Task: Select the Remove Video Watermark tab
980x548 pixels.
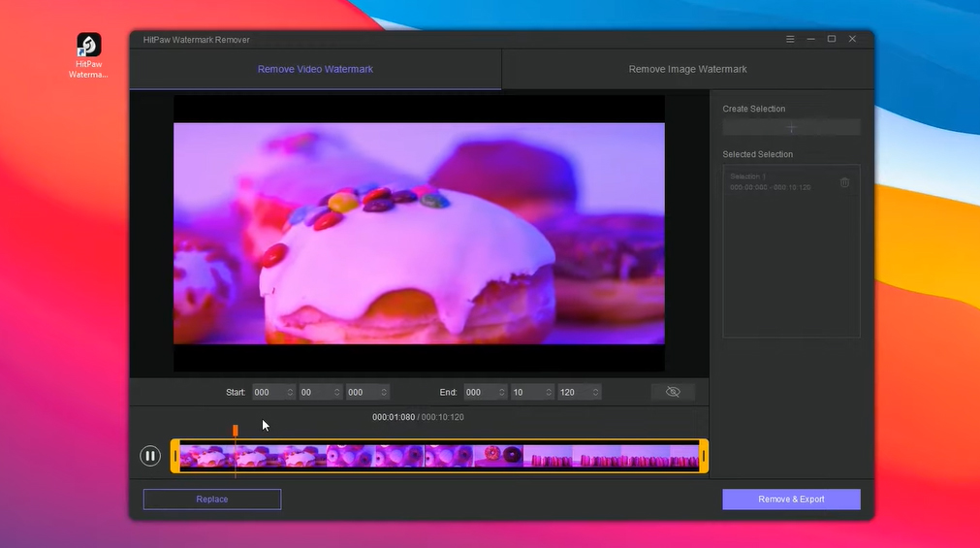Action: point(315,70)
